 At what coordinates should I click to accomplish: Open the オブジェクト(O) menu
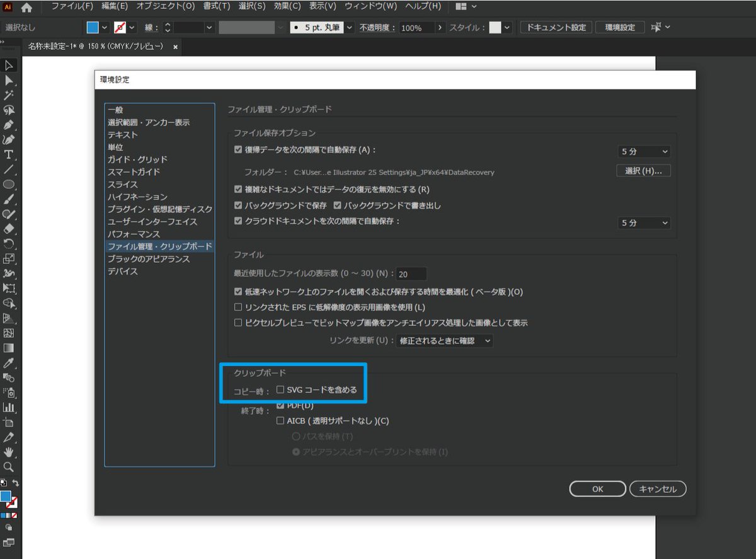point(166,6)
